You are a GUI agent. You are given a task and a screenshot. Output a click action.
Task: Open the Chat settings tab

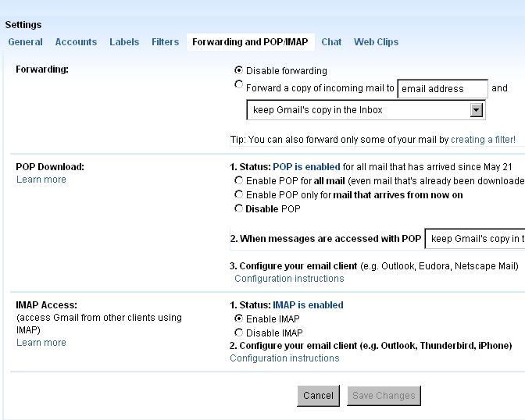[331, 42]
